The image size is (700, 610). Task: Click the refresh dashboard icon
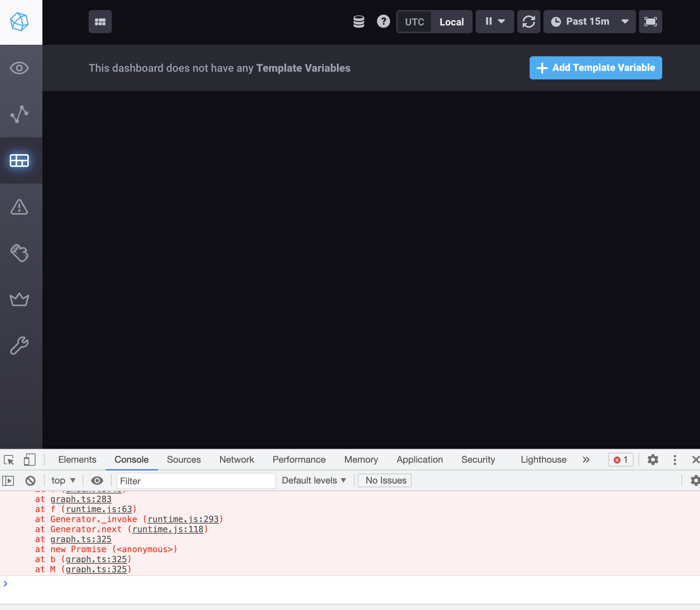(x=528, y=22)
